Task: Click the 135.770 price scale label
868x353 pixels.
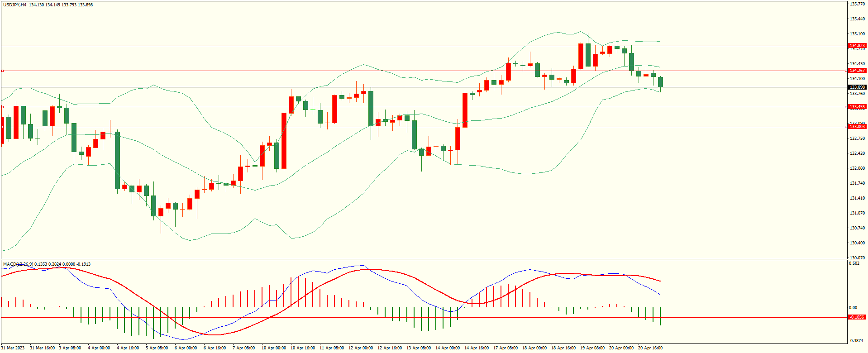Action: pyautogui.click(x=857, y=4)
